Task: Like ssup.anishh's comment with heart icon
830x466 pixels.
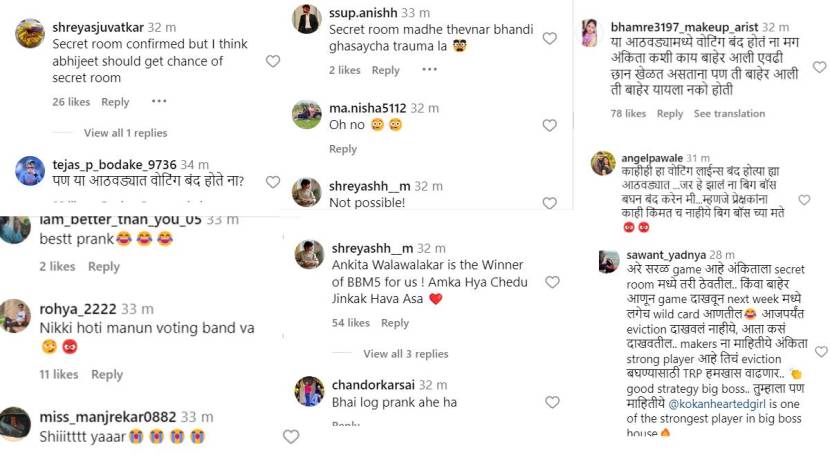Action: click(x=549, y=38)
